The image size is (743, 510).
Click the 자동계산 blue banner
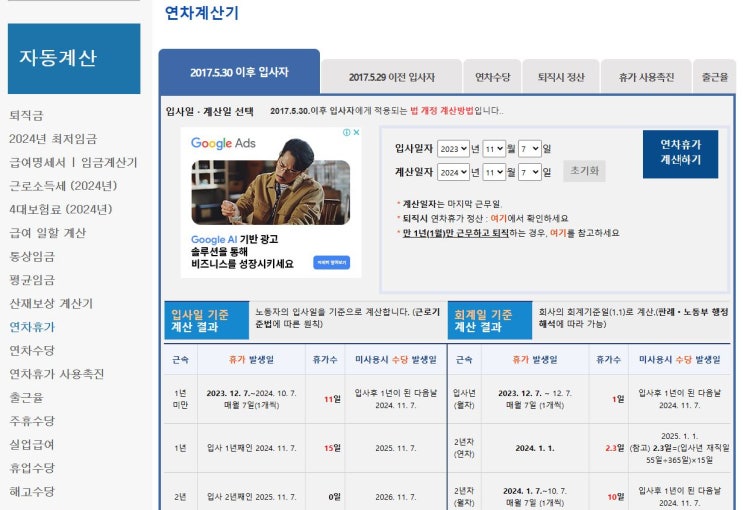74,58
